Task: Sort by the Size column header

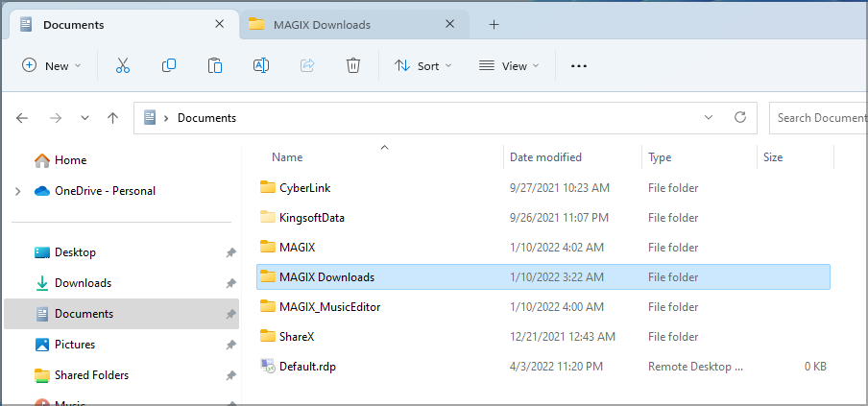Action: pyautogui.click(x=773, y=157)
